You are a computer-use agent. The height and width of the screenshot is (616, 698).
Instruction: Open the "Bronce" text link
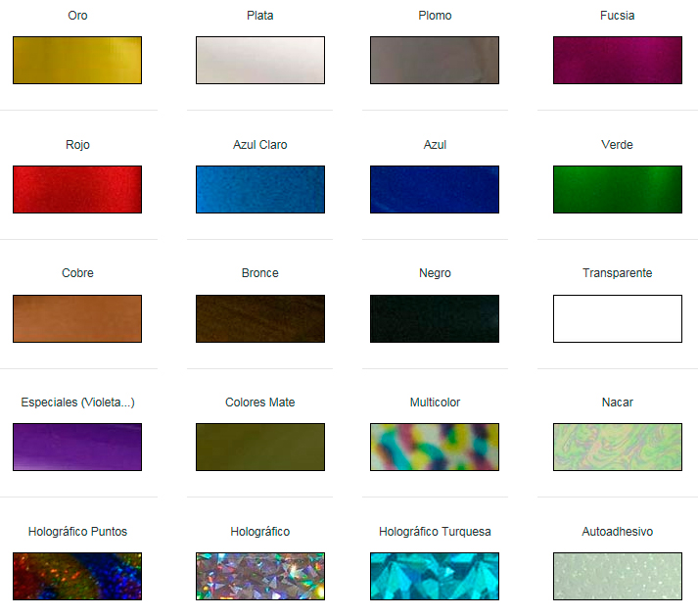[260, 273]
